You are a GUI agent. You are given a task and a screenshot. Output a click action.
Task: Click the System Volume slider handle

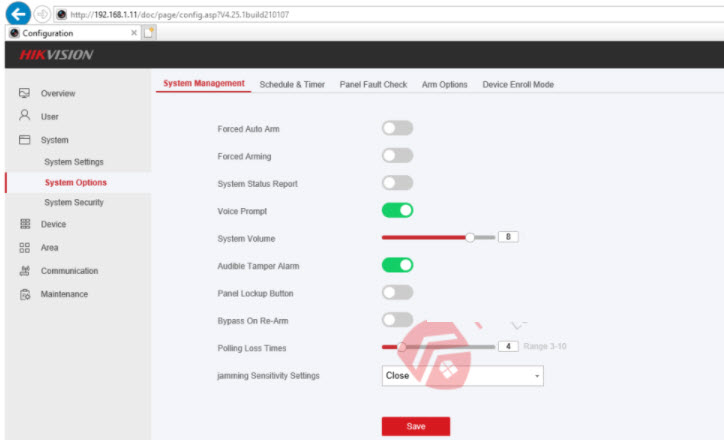[x=470, y=237]
